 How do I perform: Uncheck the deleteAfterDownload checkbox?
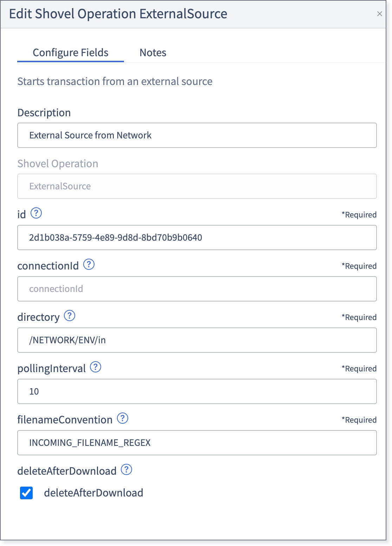point(26,493)
